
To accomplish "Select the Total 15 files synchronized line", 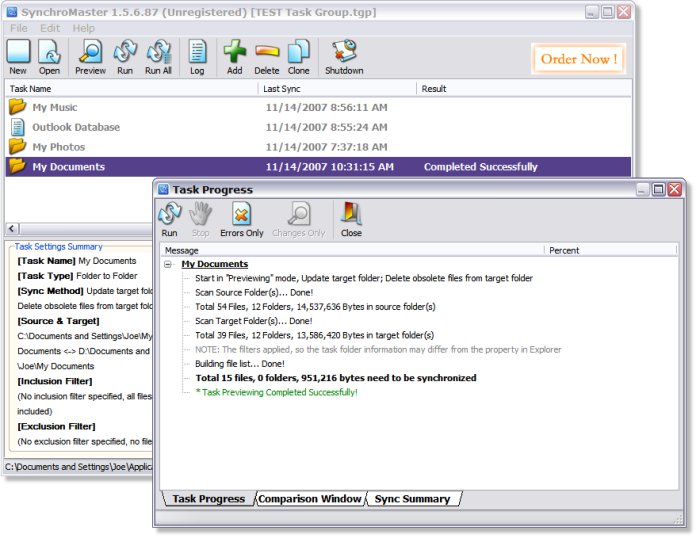I will tap(336, 378).
